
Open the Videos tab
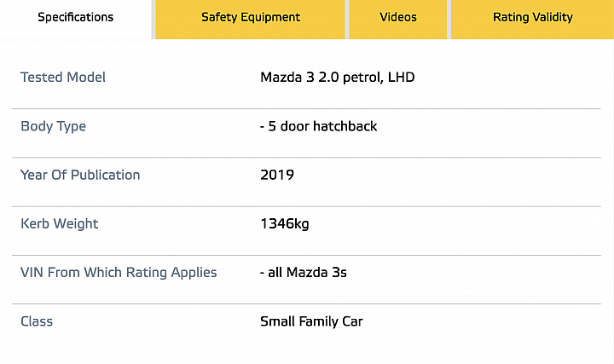[x=398, y=18]
